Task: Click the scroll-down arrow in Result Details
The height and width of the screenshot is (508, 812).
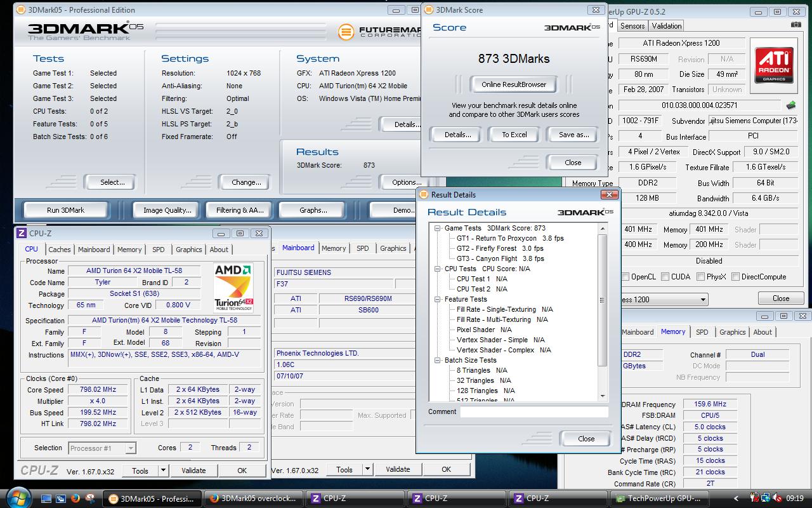Action: (x=603, y=396)
